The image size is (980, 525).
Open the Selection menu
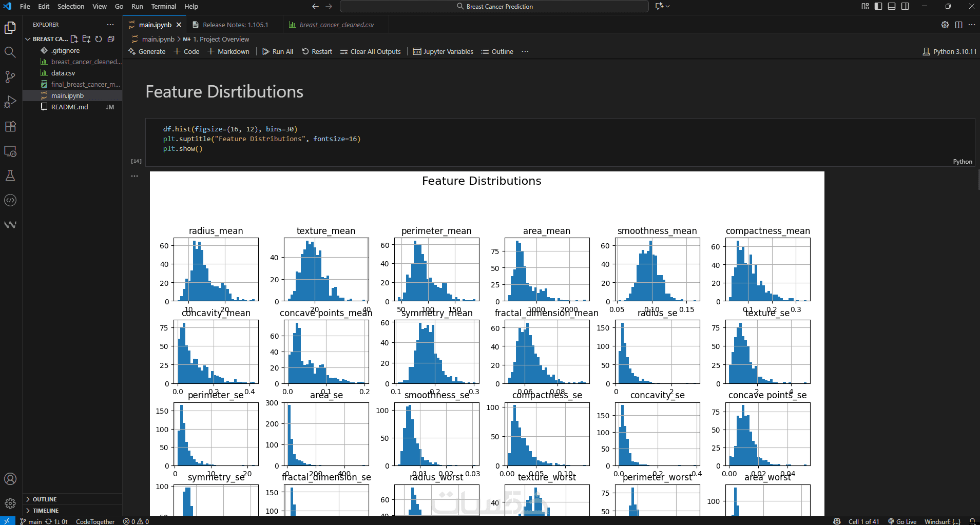pos(71,6)
